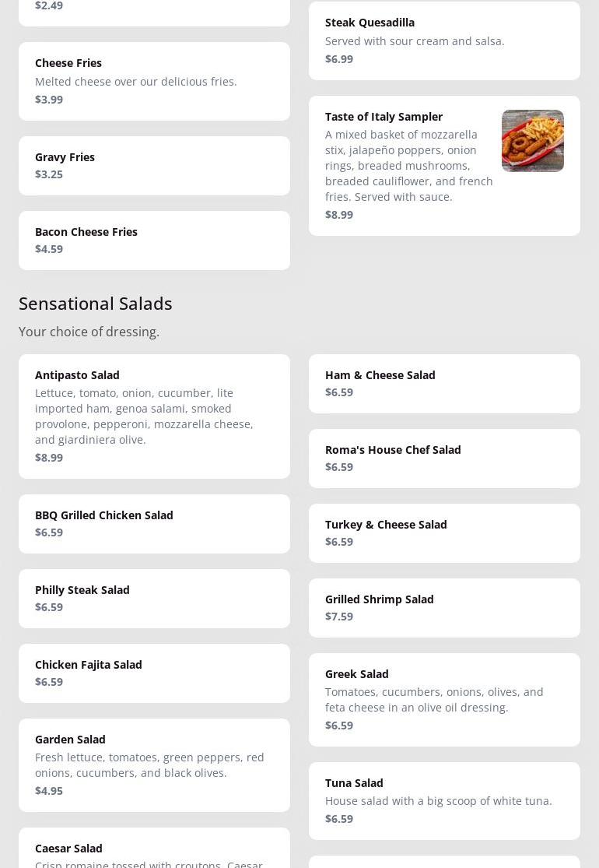Select the BBQ Grilled Chicken Salad
599x868 pixels.
[154, 523]
